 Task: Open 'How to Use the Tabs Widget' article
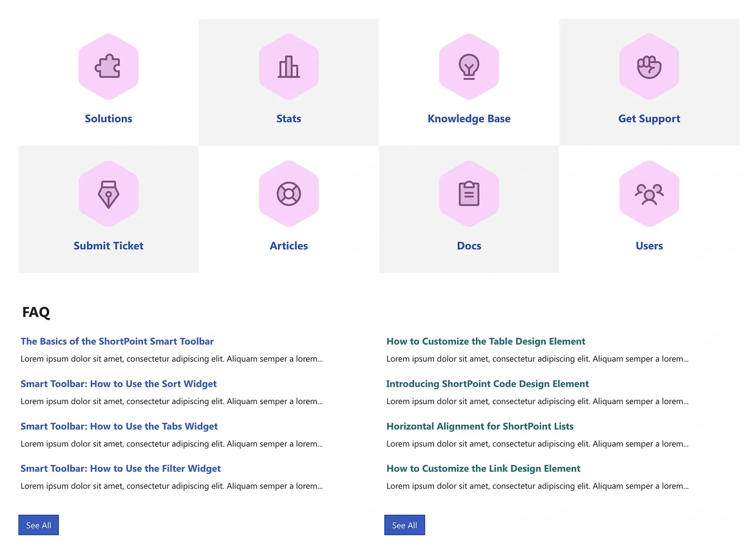point(119,426)
